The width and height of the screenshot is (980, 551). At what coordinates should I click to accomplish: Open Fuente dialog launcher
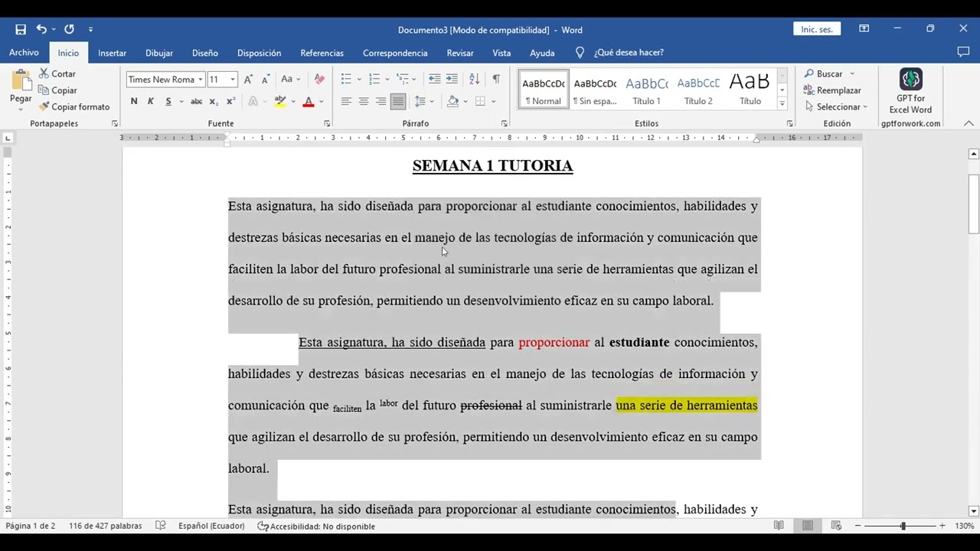327,123
